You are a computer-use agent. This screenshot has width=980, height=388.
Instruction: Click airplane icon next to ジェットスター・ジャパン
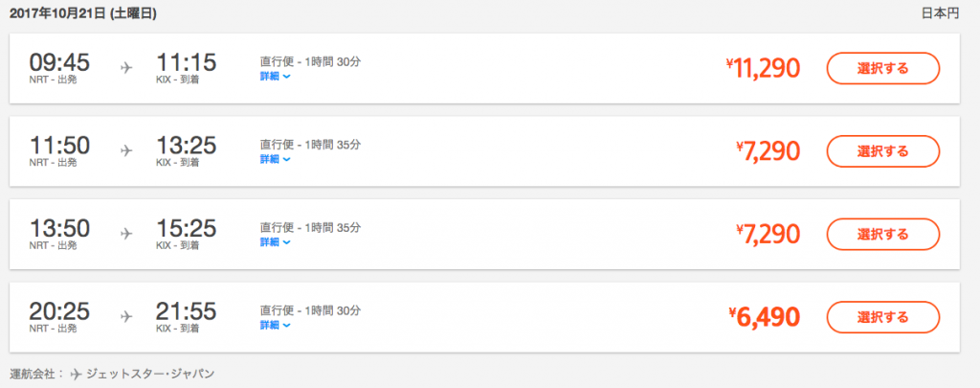pos(77,375)
